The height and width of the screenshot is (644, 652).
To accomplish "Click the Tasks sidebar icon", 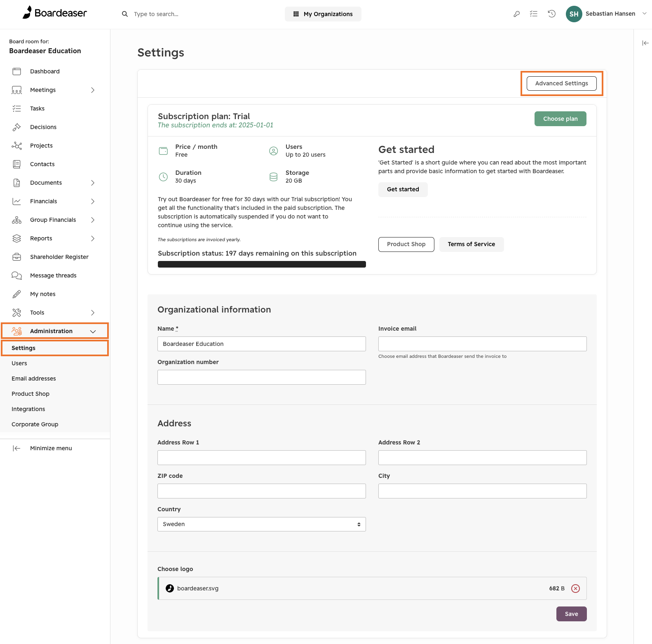I will [17, 108].
